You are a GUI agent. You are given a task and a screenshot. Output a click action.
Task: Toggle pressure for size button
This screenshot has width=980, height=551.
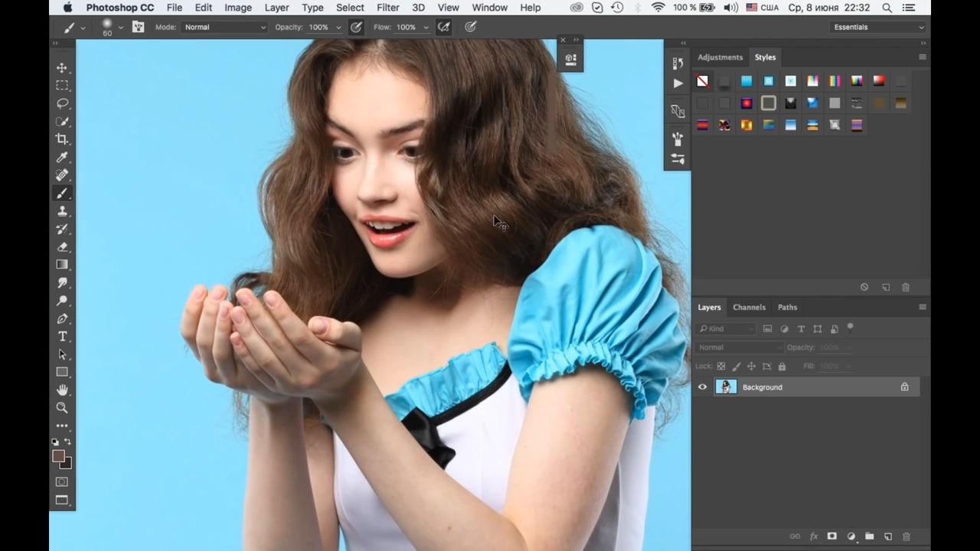(x=471, y=27)
